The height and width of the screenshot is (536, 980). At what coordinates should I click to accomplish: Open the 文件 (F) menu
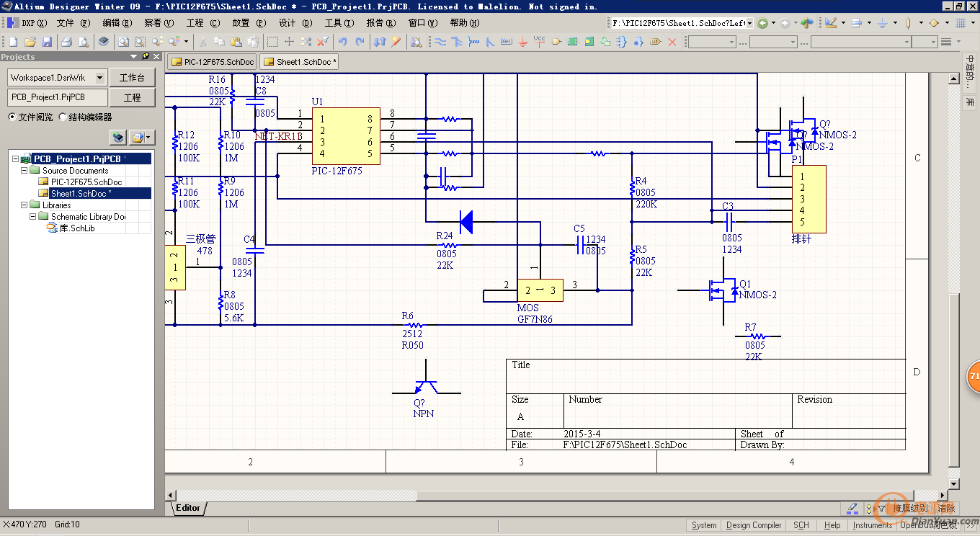click(x=73, y=23)
